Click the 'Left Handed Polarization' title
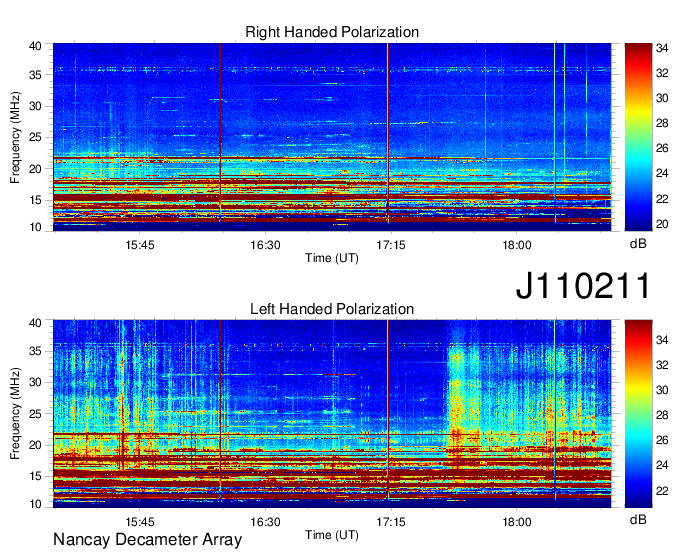680x552 pixels. (332, 309)
